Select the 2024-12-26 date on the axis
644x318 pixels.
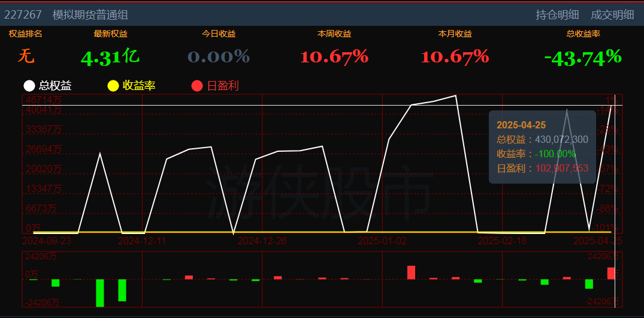click(x=262, y=241)
